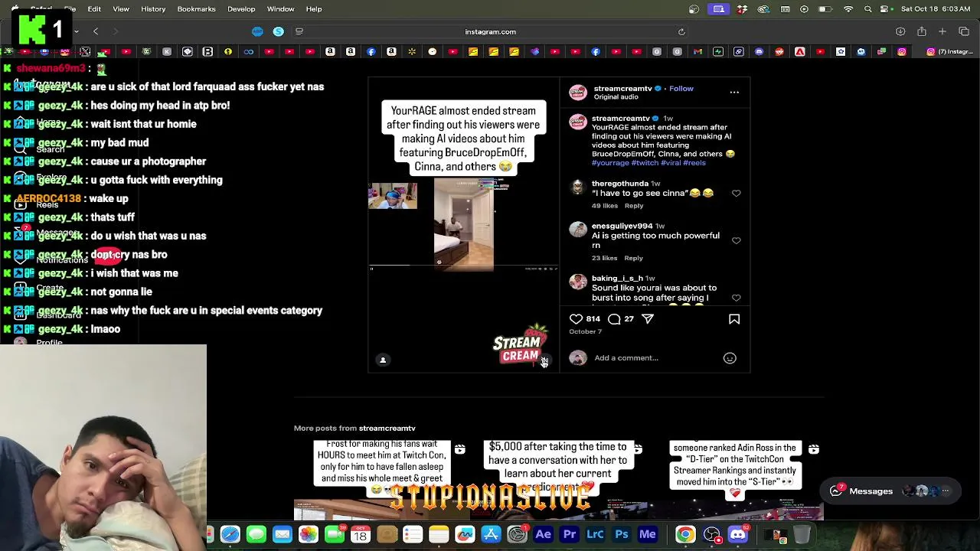Launch Lightroom Classic from the dock

click(x=596, y=535)
